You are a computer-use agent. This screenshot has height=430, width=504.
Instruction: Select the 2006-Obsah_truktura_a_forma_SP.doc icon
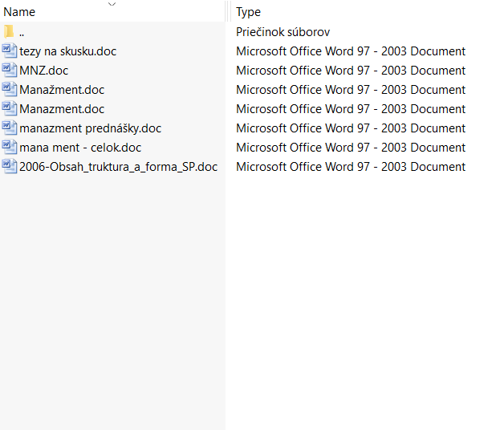[x=9, y=167]
